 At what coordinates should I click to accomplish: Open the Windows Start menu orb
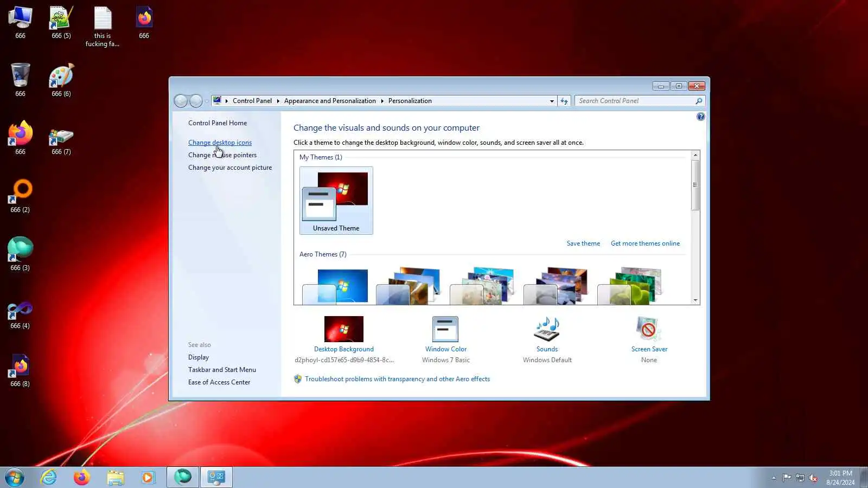[15, 477]
